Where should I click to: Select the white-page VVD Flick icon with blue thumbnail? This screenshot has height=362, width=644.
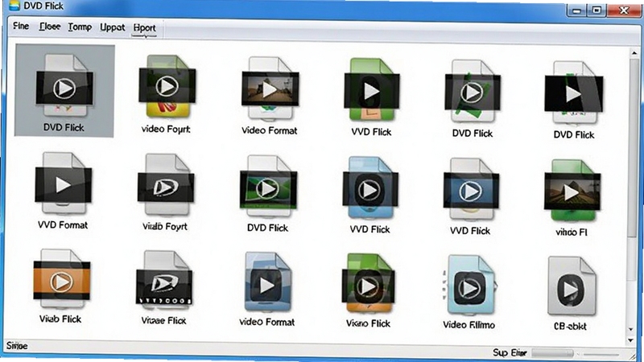(x=471, y=190)
